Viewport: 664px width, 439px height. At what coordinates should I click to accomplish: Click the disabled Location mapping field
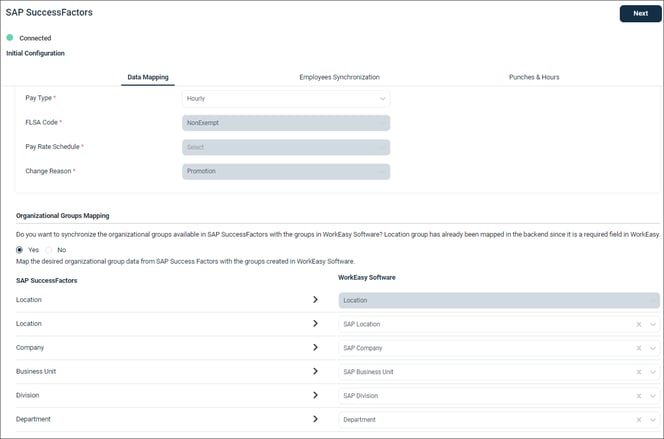pyautogui.click(x=499, y=300)
